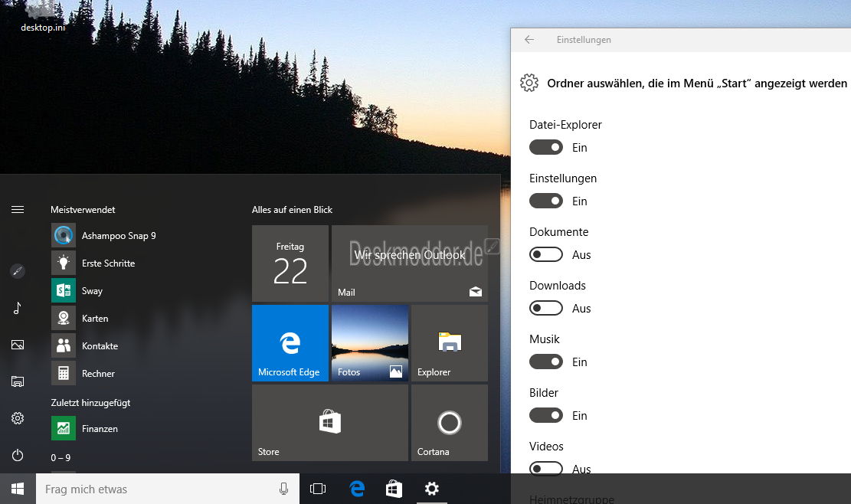Click the Alles auf einen Blick group title
Image resolution: width=851 pixels, height=504 pixels.
[x=292, y=209]
